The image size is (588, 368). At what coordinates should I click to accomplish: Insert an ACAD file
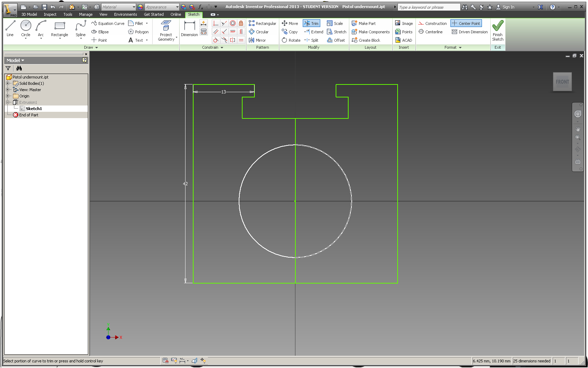[x=404, y=40]
